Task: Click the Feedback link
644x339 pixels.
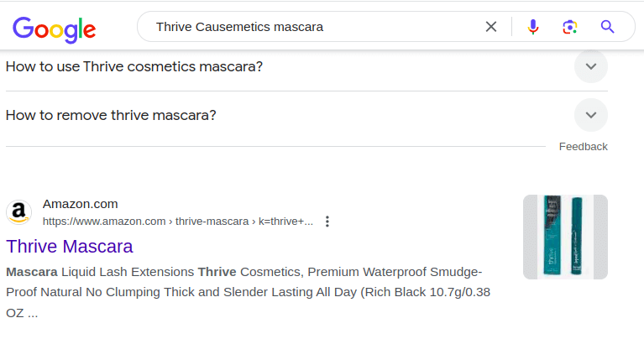Action: (583, 147)
